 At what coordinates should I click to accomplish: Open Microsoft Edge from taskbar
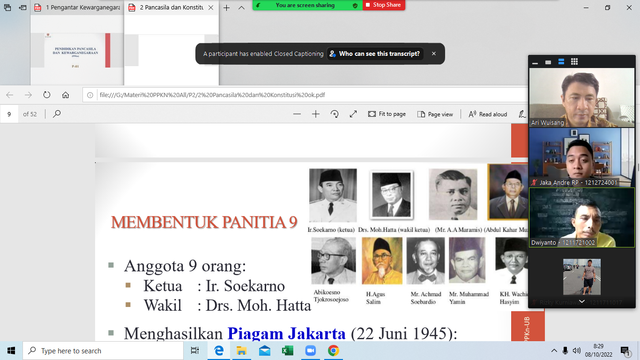tap(219, 351)
